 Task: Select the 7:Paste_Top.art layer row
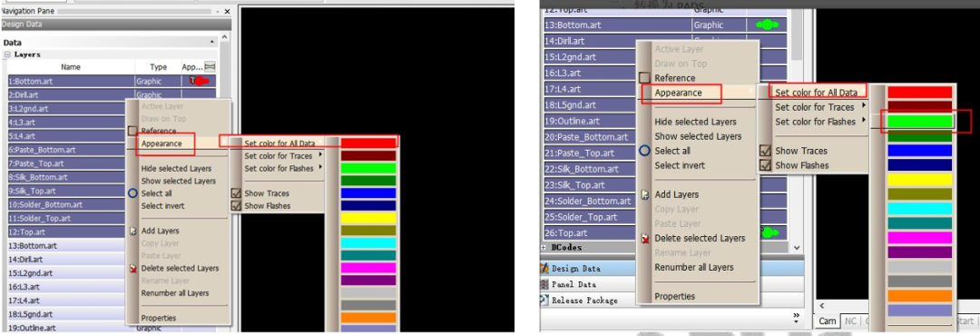click(68, 163)
